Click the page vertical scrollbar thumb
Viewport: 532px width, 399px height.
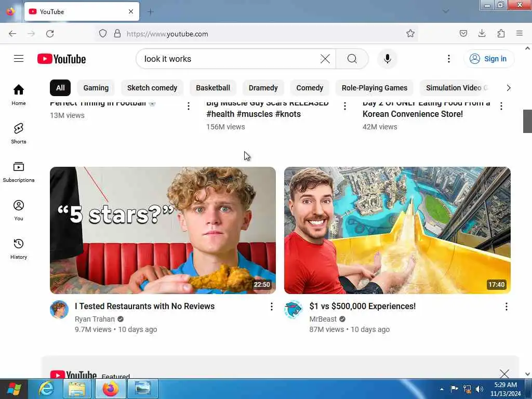pyautogui.click(x=527, y=121)
